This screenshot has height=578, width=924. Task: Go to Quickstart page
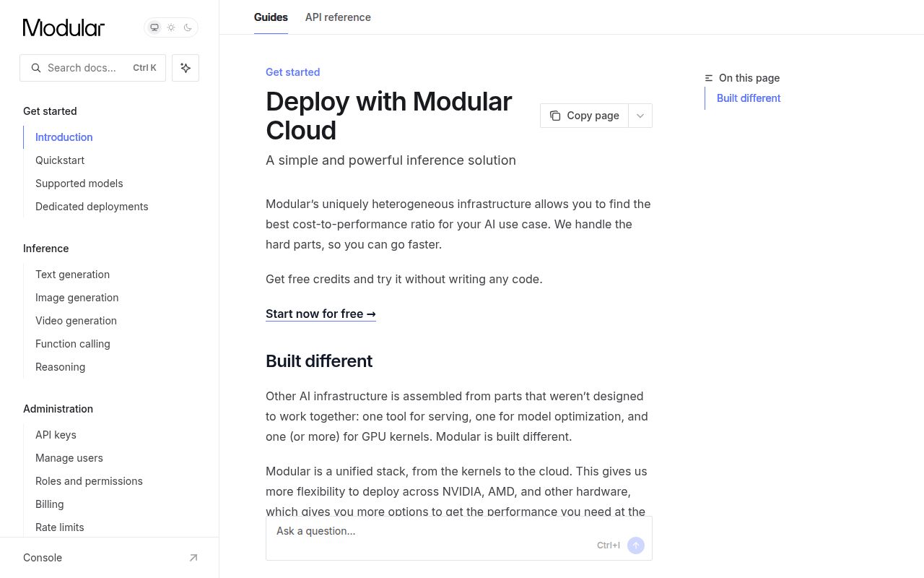60,160
